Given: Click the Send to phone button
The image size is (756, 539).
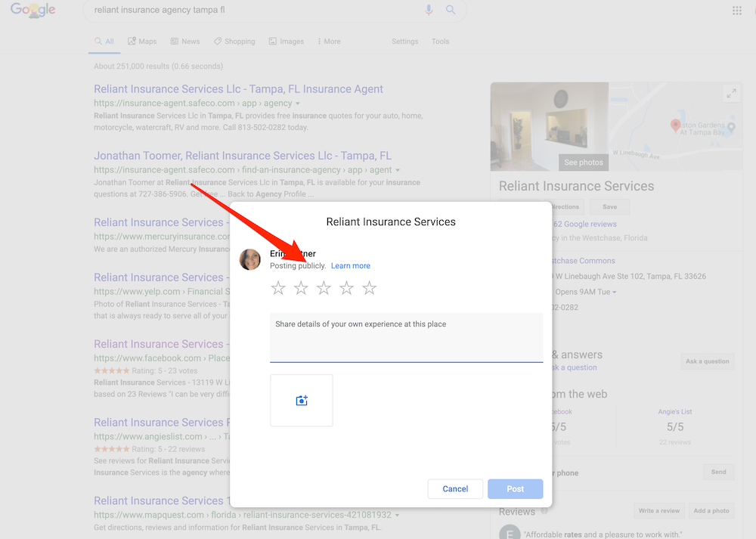Looking at the screenshot, I should click(718, 472).
